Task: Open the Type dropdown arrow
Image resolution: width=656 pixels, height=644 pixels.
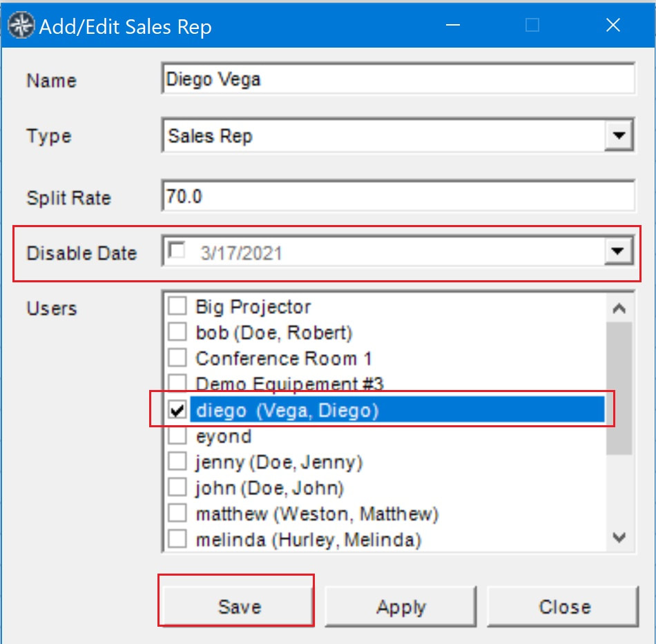Action: click(x=619, y=135)
